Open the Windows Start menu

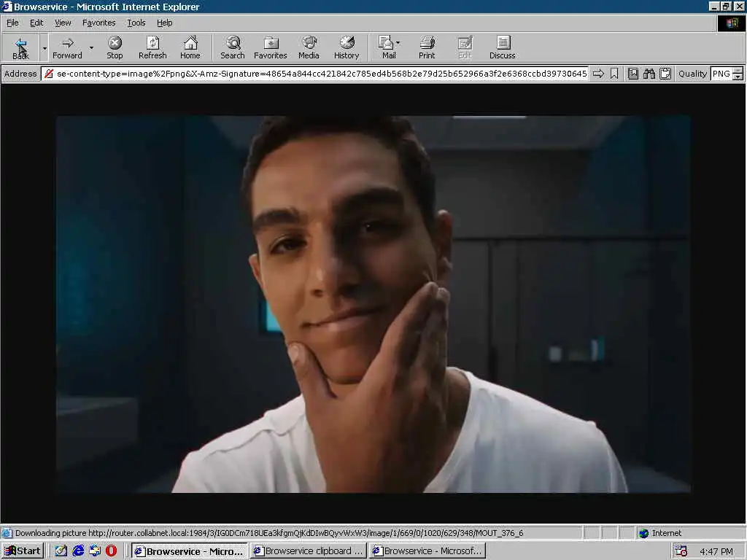coord(23,551)
